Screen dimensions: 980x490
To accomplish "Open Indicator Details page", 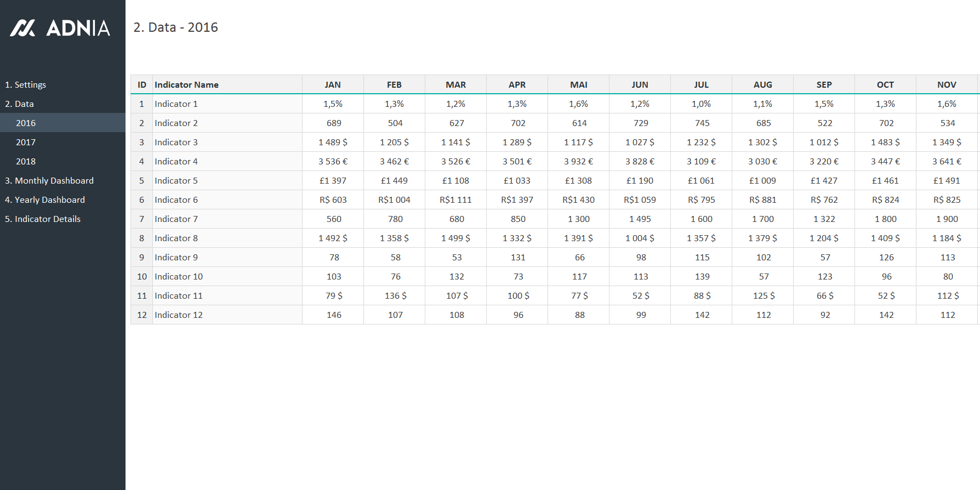I will coord(43,219).
